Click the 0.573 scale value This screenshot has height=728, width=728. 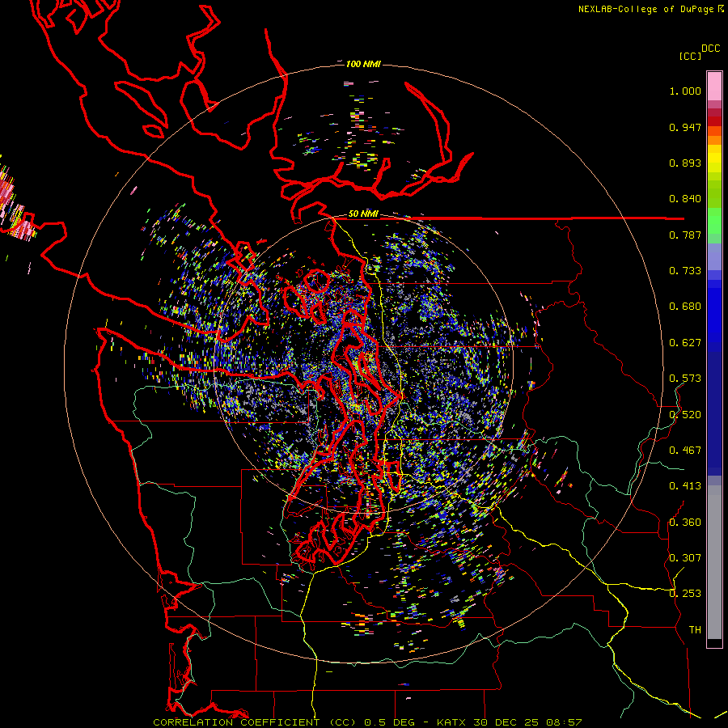685,379
